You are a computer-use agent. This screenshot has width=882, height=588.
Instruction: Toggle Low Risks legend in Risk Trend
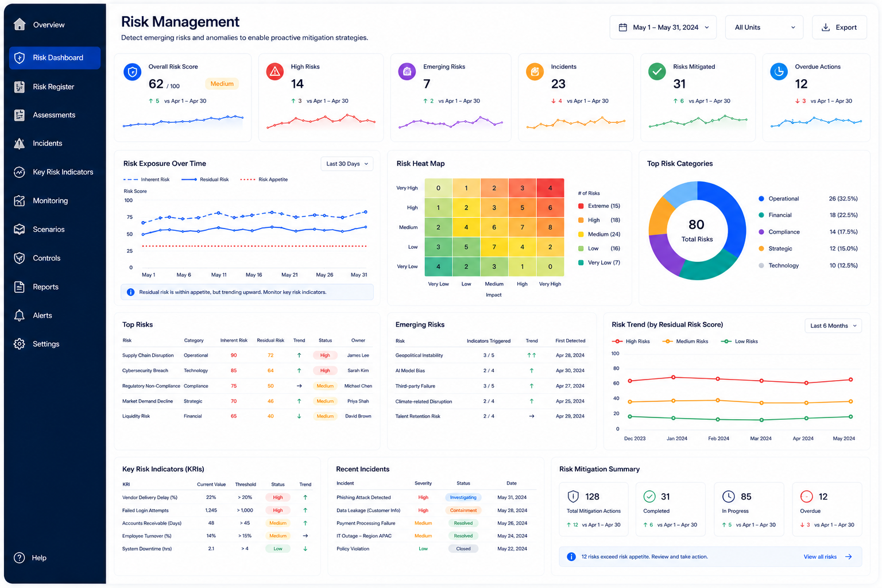pyautogui.click(x=739, y=342)
